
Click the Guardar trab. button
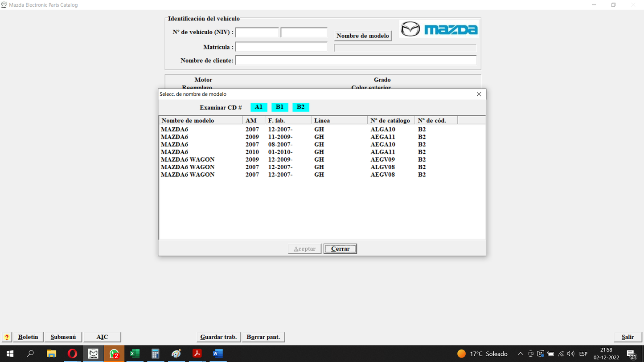(x=219, y=337)
